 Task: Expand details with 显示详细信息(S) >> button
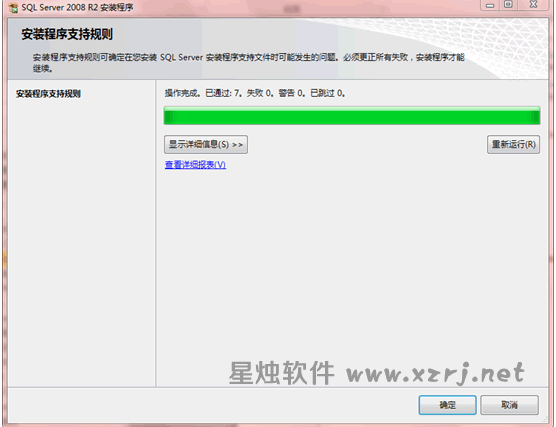tap(206, 144)
